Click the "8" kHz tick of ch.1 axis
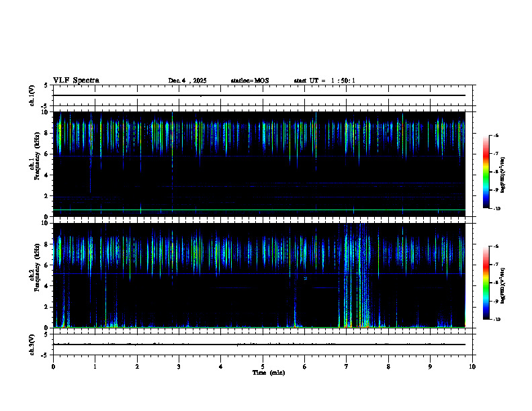The height and width of the screenshot is (411, 532). pyautogui.click(x=46, y=133)
